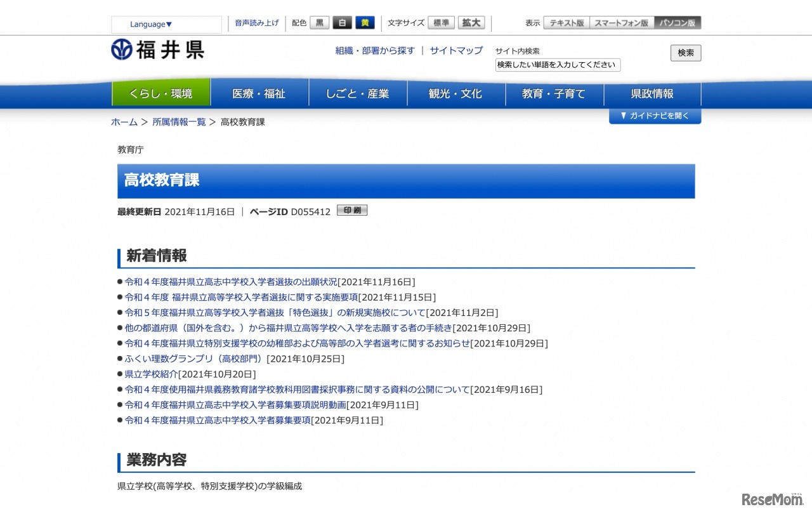Image resolution: width=812 pixels, height=514 pixels.
Task: Select 拡大 to enlarge text size
Action: pyautogui.click(x=471, y=22)
